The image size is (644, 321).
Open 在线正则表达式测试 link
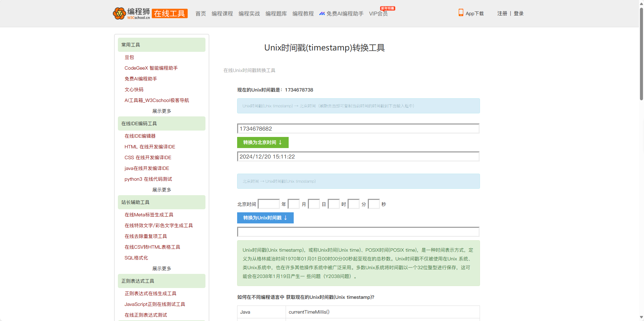pos(146,315)
